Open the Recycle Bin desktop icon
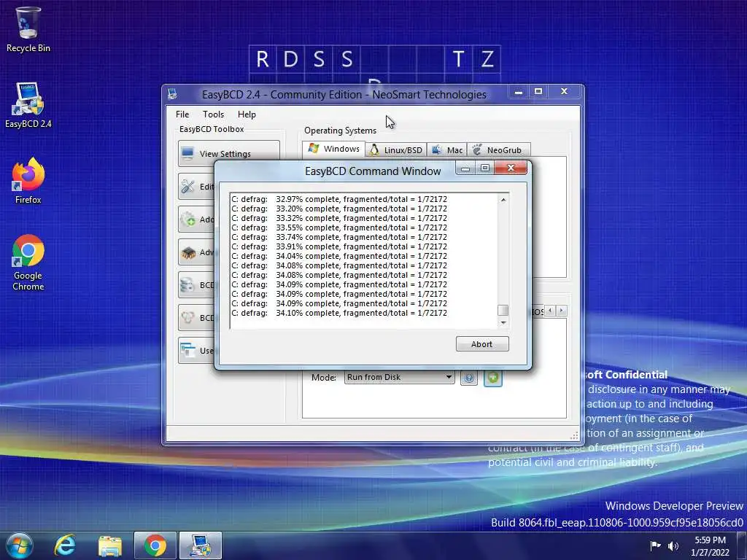This screenshot has width=747, height=560. point(28,29)
